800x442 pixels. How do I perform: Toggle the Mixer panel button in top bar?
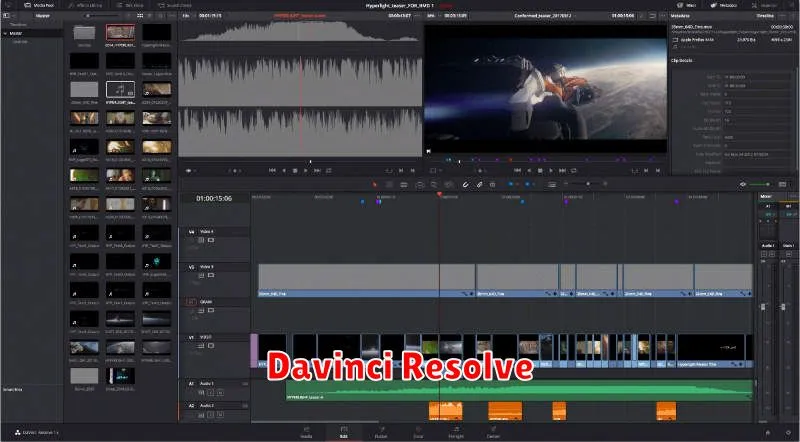688,5
